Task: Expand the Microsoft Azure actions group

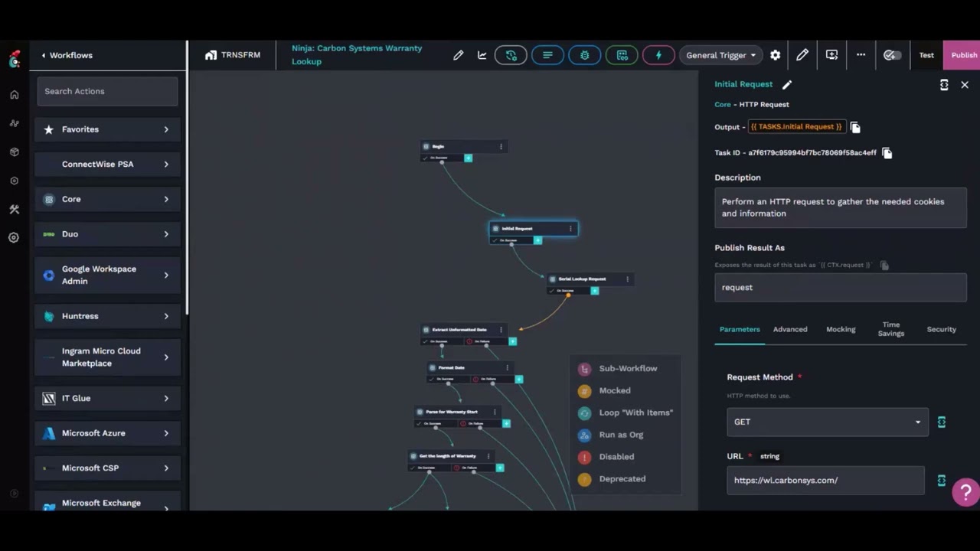Action: (107, 433)
